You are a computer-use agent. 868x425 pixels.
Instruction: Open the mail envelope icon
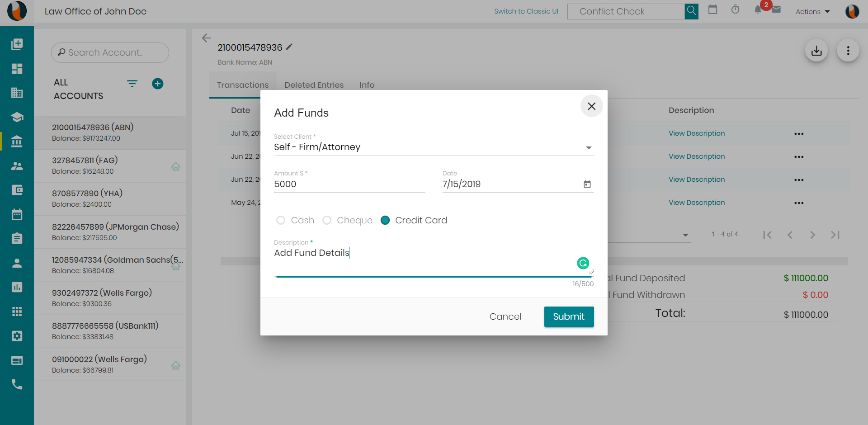click(x=776, y=9)
